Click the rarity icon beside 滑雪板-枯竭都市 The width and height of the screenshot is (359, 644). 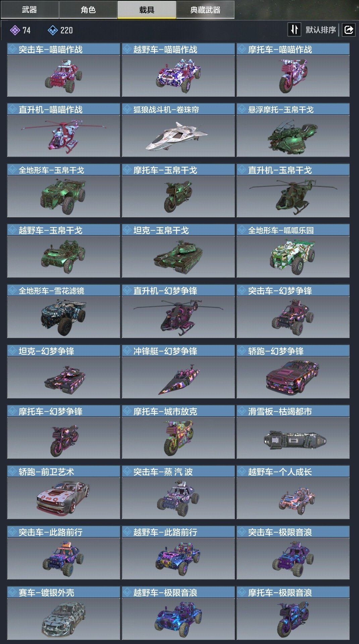click(242, 411)
